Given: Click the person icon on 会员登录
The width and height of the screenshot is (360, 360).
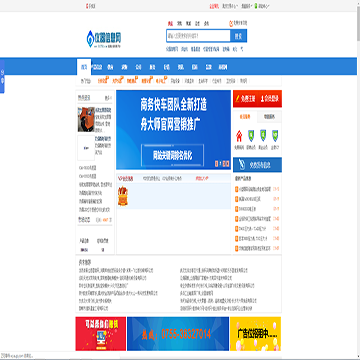Looking at the screenshot, I should [262, 99].
